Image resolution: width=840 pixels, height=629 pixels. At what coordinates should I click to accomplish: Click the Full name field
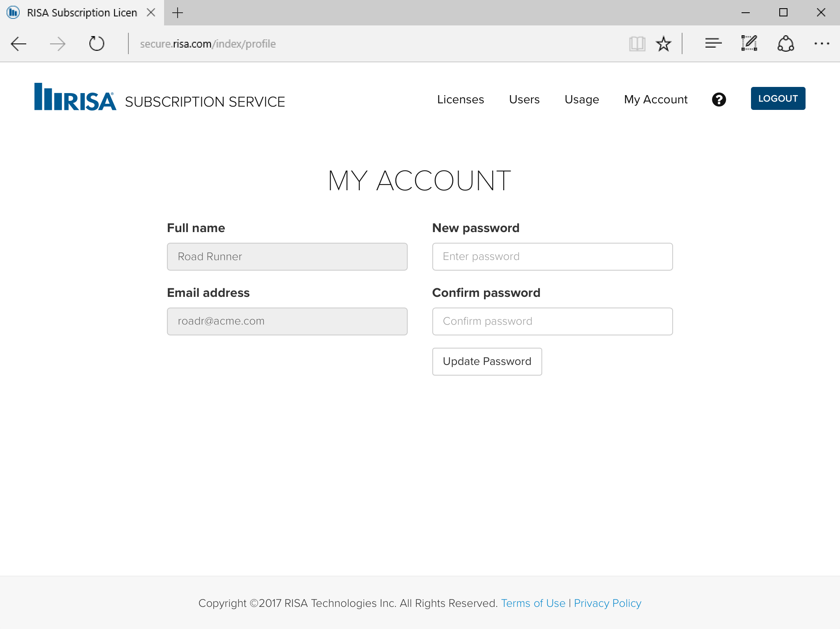[287, 257]
